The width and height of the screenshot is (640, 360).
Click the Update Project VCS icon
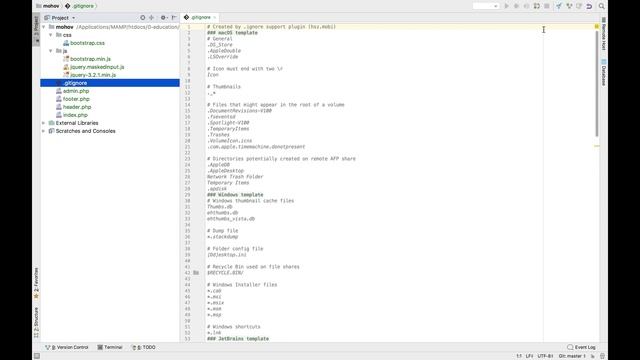point(559,6)
